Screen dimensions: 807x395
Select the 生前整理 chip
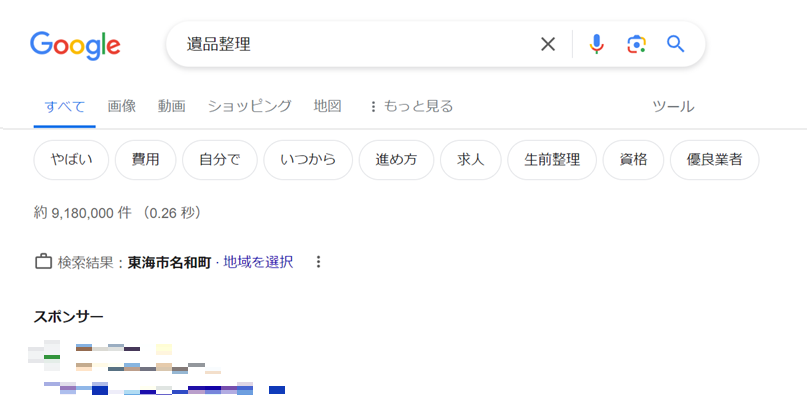pyautogui.click(x=552, y=160)
